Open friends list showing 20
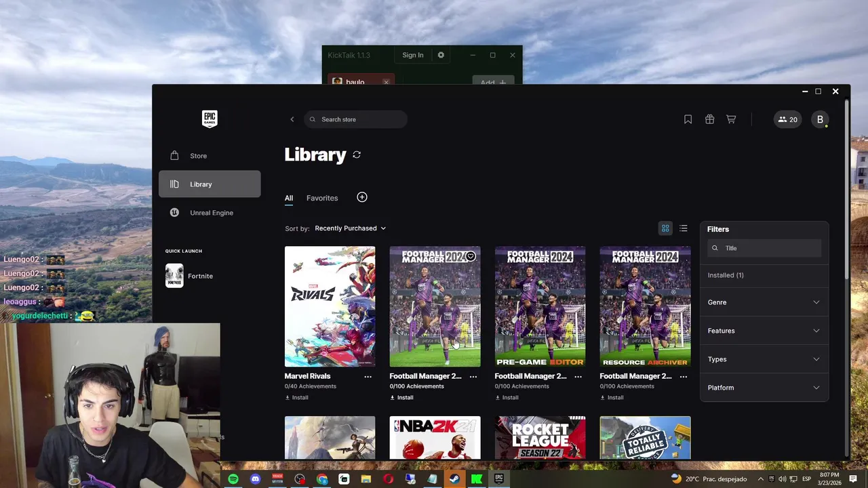 (x=787, y=119)
